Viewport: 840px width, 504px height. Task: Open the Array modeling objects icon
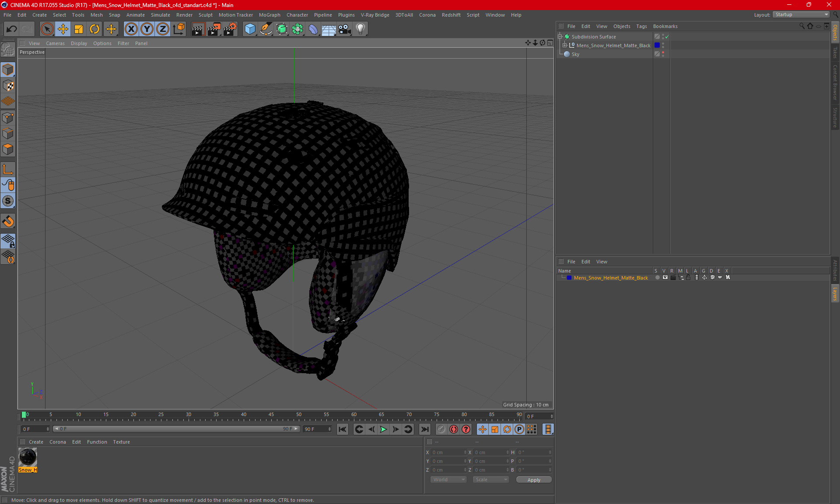pyautogui.click(x=297, y=29)
